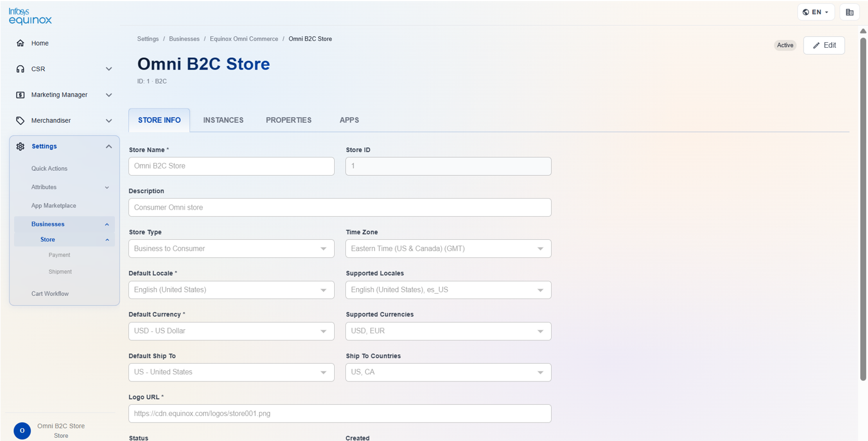
Task: Click the vertical page scrollbar
Action: pos(863,209)
